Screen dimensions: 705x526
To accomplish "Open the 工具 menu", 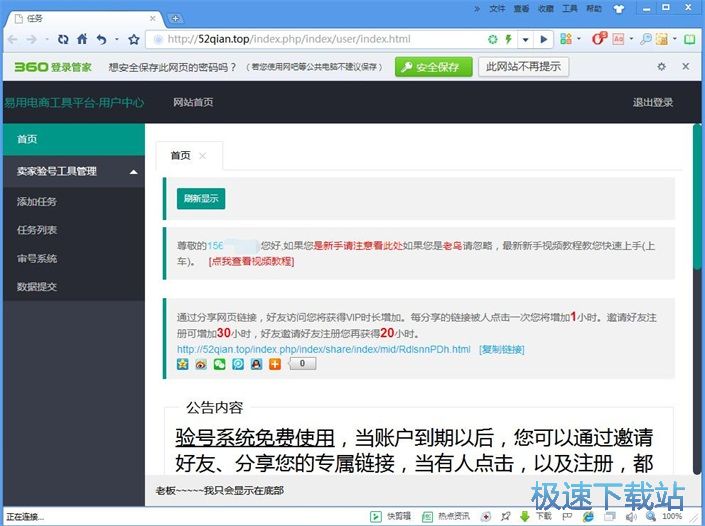I will coord(569,9).
